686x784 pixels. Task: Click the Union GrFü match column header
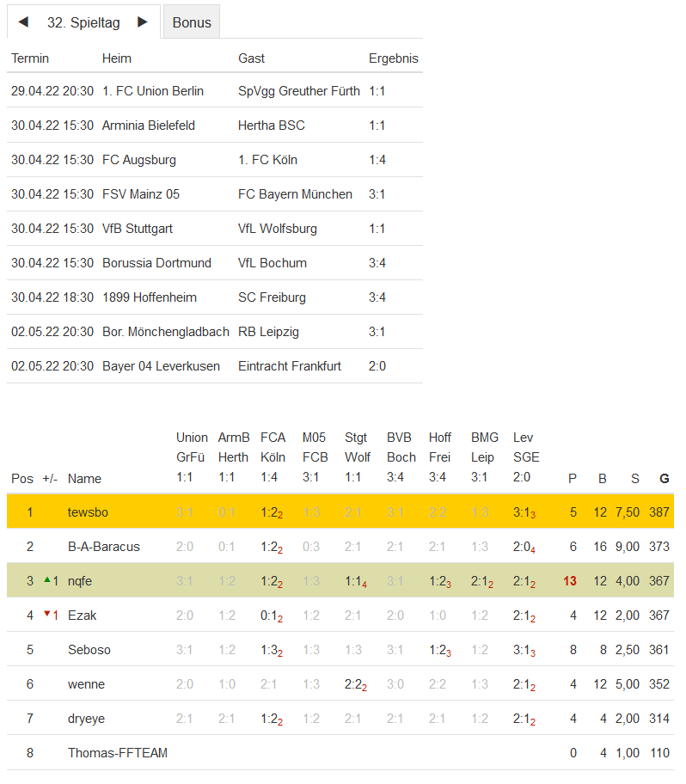(x=191, y=457)
